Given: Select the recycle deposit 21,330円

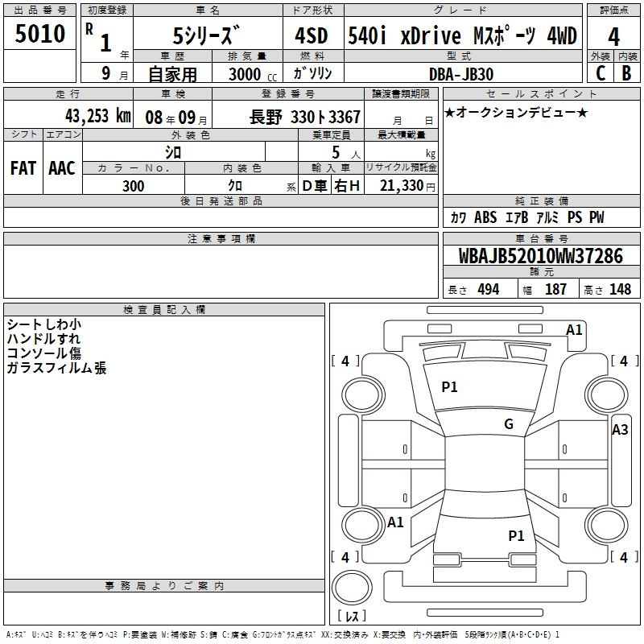Looking at the screenshot, I should 407,186.
